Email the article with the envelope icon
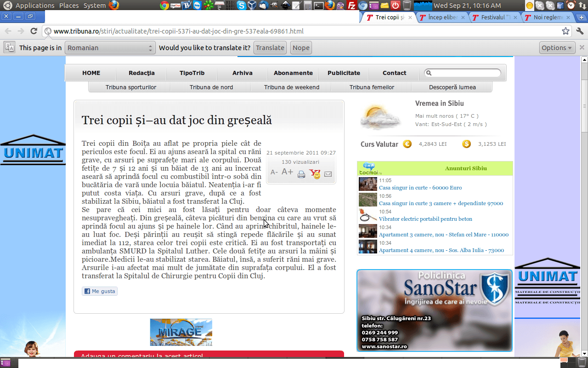The image size is (588, 368). 328,174
